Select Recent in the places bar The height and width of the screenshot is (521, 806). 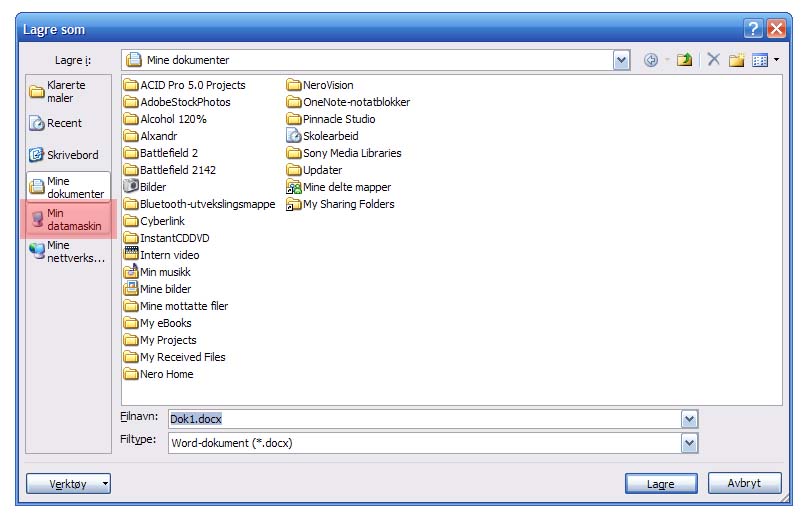[x=68, y=123]
